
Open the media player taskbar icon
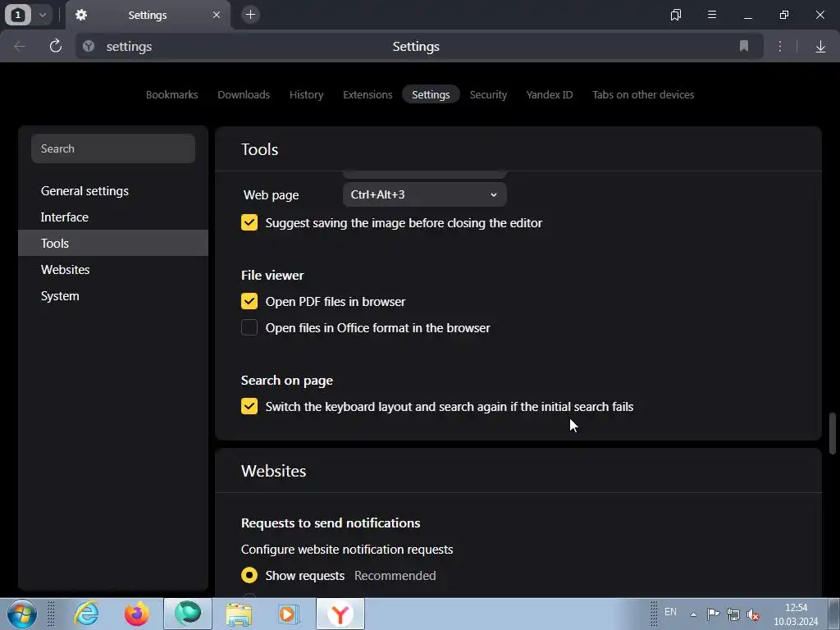point(289,614)
